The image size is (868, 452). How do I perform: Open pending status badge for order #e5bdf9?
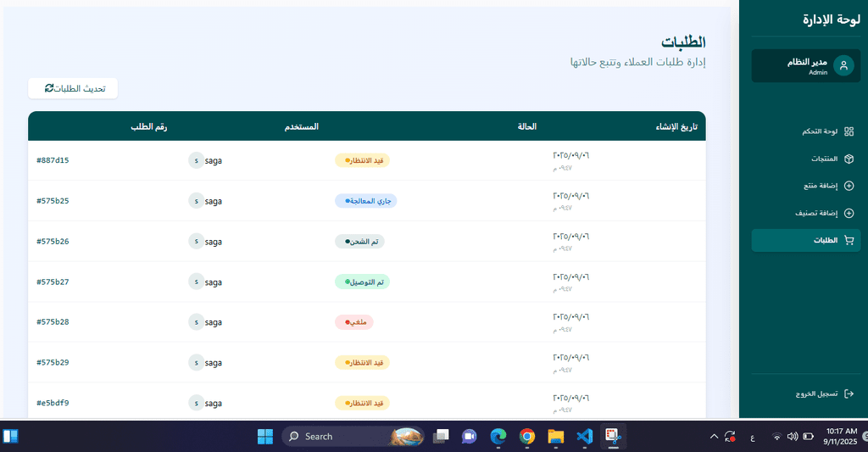(362, 403)
